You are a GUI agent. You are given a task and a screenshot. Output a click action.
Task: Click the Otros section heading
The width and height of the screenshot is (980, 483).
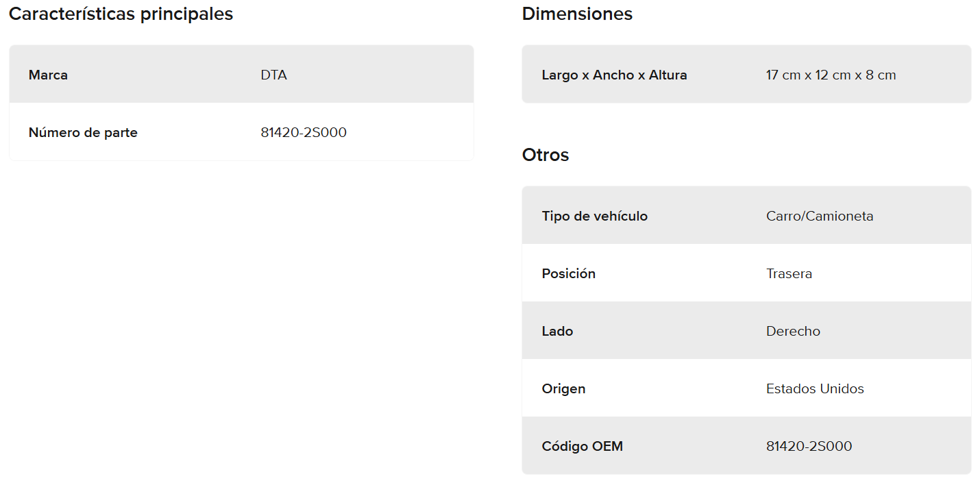click(546, 156)
